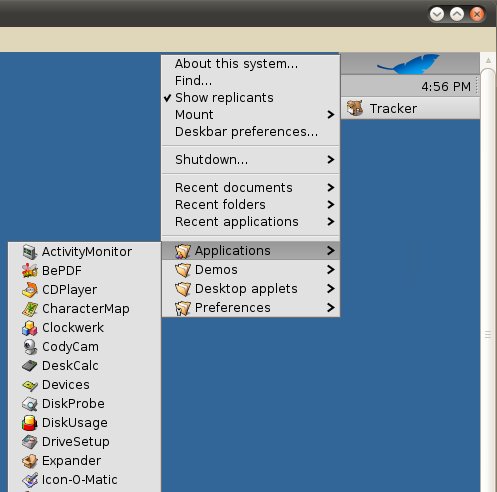Expand the Mount submenu arrow

pyautogui.click(x=330, y=115)
